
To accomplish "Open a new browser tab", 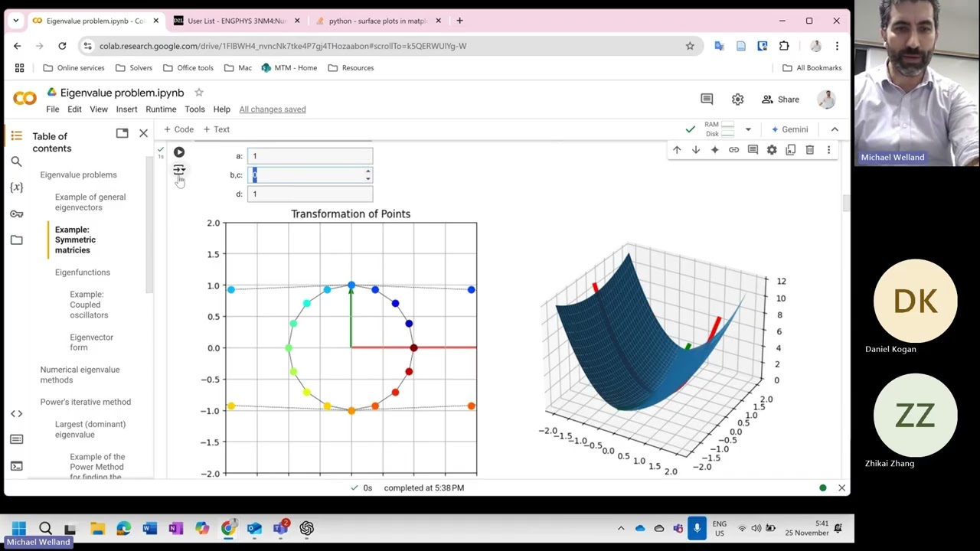I will 459,21.
